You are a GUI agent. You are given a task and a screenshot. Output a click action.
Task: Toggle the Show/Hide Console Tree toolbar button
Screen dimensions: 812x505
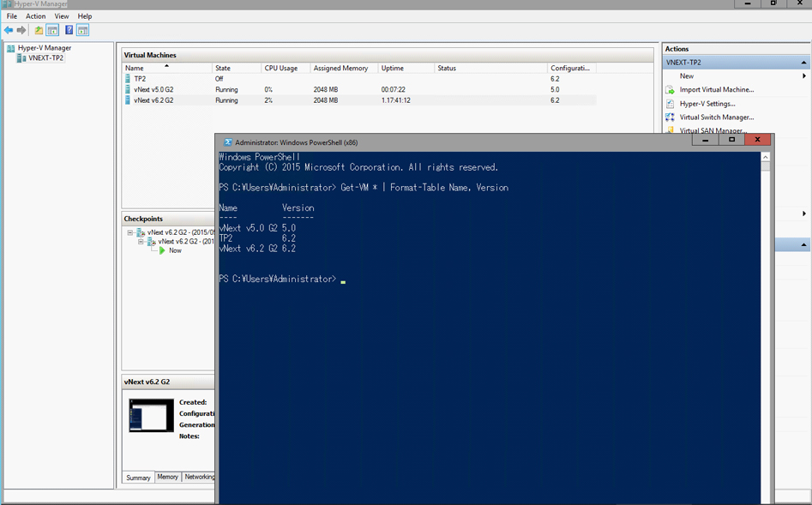[52, 31]
